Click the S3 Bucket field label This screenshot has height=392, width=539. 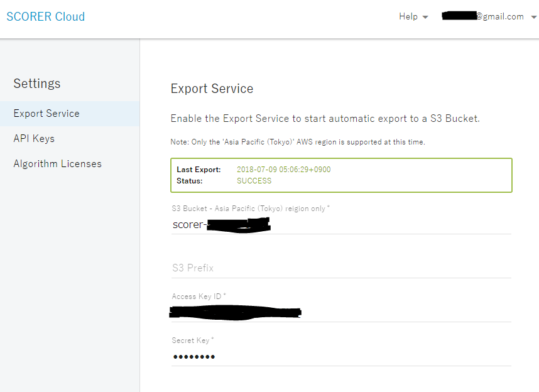(251, 209)
